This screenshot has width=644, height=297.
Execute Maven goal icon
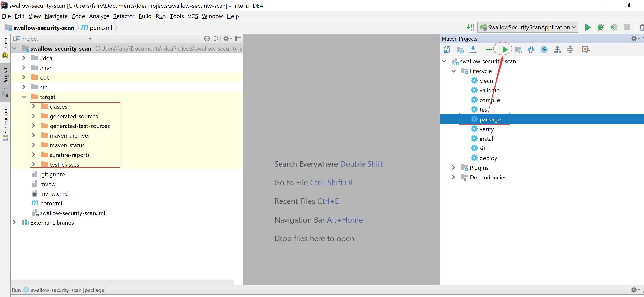click(518, 50)
